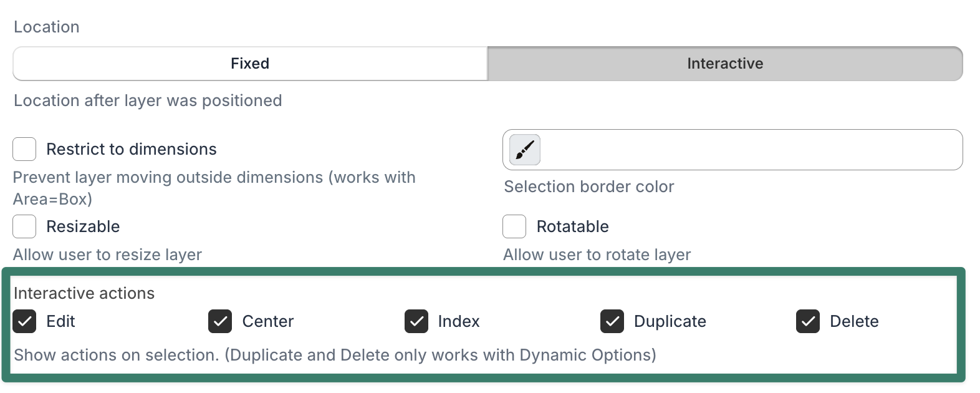
Task: Enable the Rotatable checkbox
Action: [514, 226]
